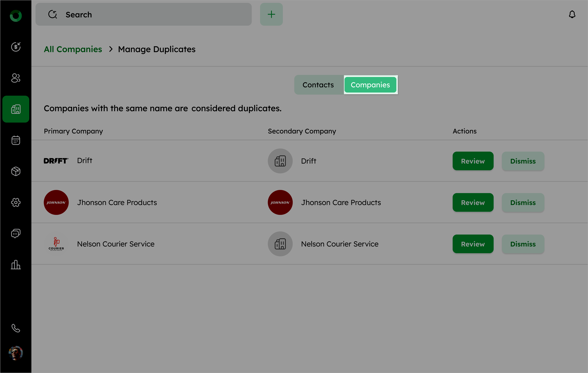Open the contacts people icon in sidebar
The height and width of the screenshot is (373, 588).
pyautogui.click(x=16, y=78)
